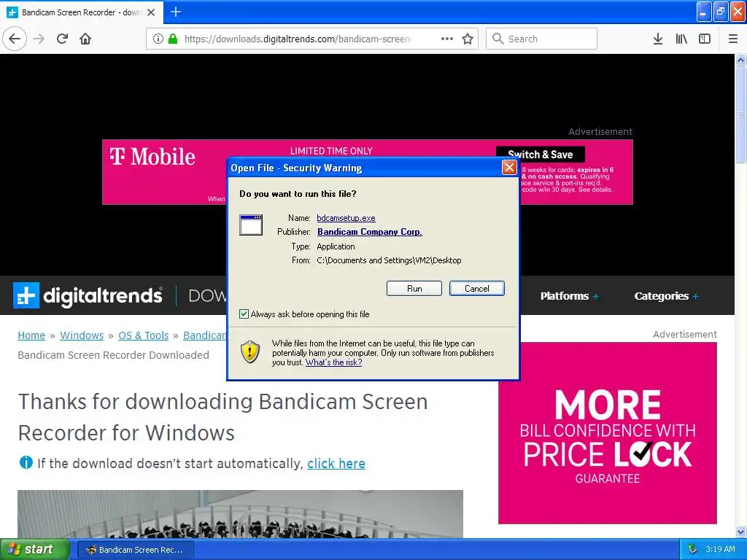This screenshot has width=747, height=560.
Task: Click scrollbar down arrow on the page
Action: click(741, 532)
